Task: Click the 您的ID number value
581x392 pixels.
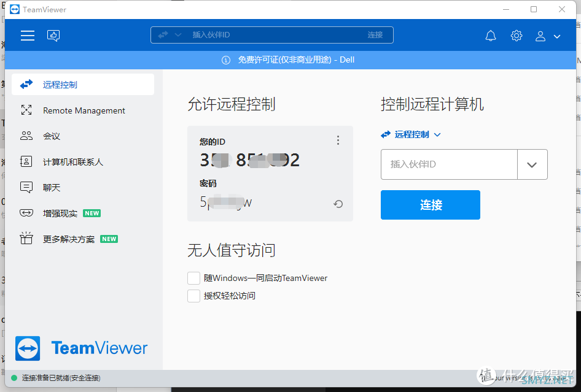Action: click(x=250, y=160)
